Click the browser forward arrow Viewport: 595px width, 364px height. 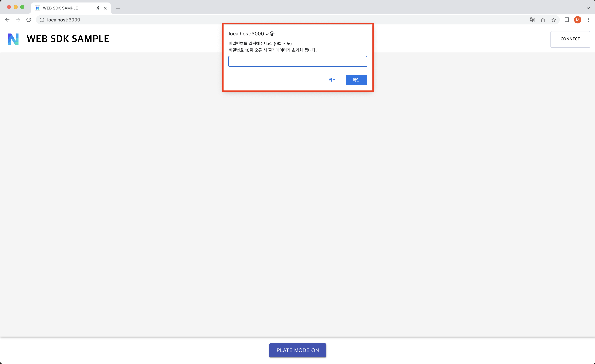pos(18,20)
